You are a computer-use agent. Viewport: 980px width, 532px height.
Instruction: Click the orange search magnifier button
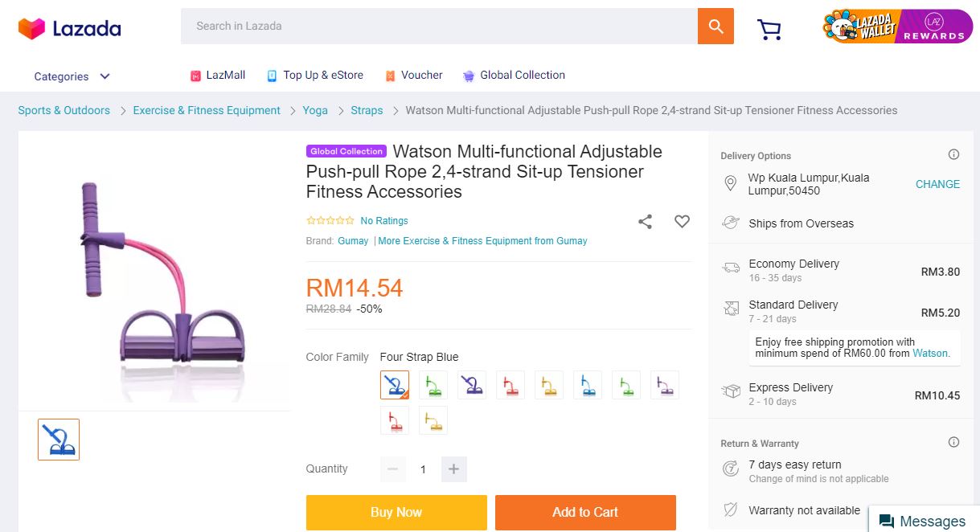[x=716, y=27]
